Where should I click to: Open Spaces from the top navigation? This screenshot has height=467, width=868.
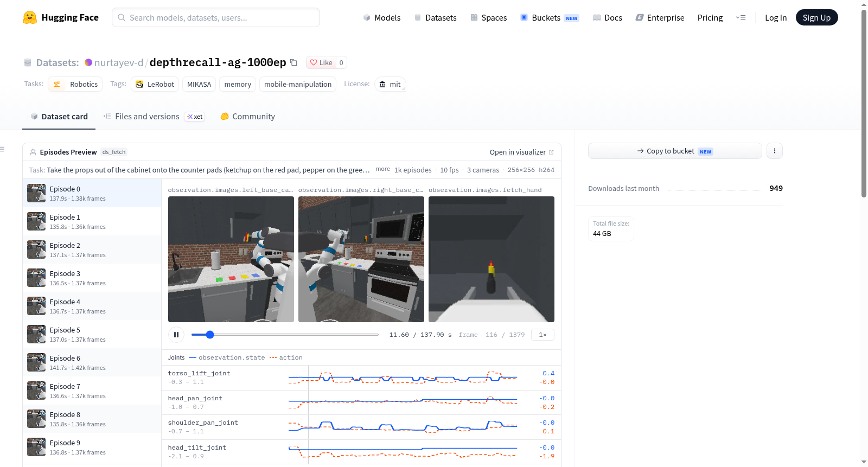[489, 17]
